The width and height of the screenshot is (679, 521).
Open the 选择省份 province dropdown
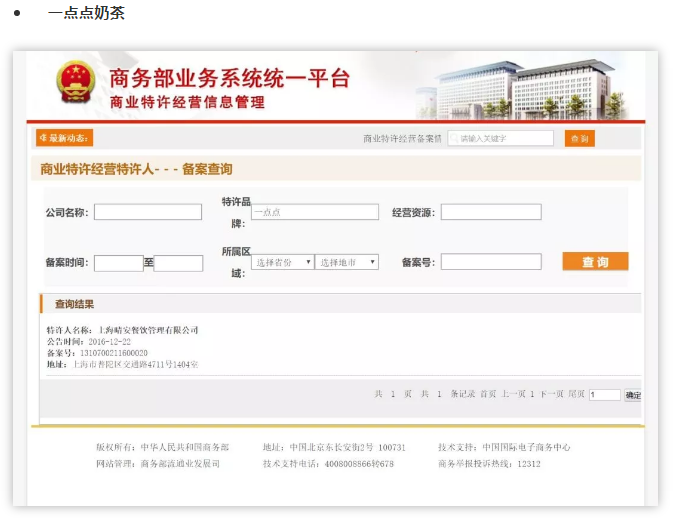tap(282, 262)
